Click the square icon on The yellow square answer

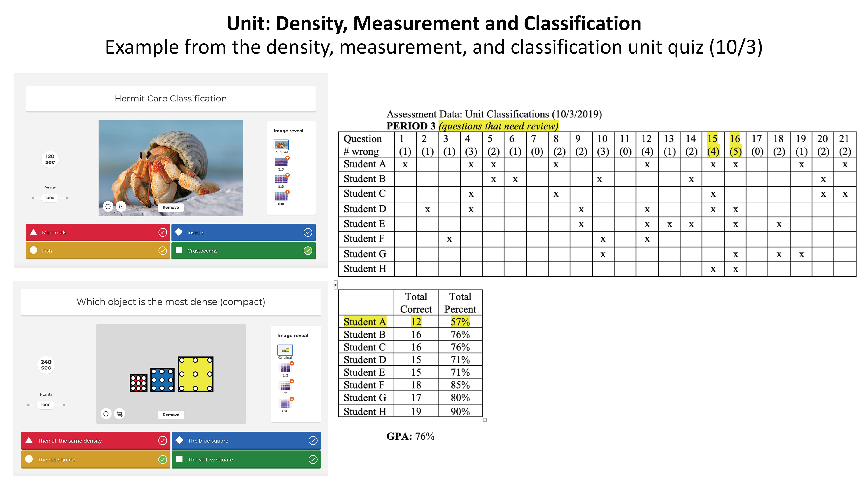179,459
